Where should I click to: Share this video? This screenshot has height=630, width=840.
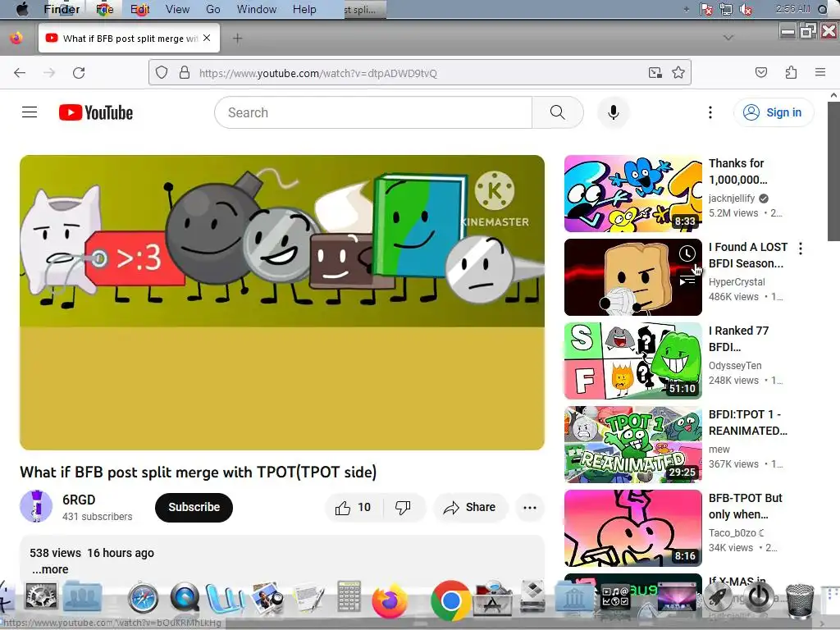(x=469, y=507)
